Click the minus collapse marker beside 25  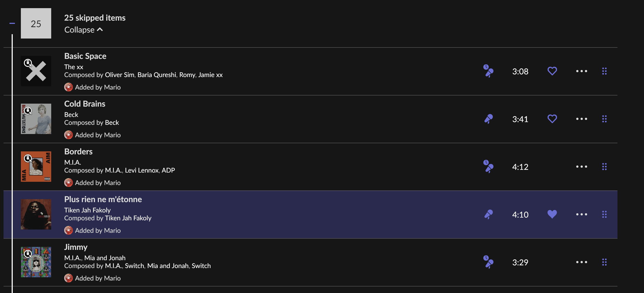pos(12,23)
